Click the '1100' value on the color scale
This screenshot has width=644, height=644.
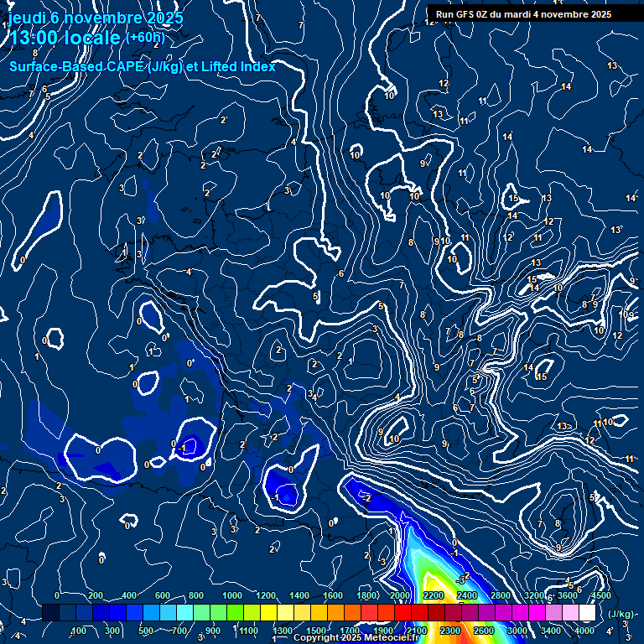(x=248, y=631)
